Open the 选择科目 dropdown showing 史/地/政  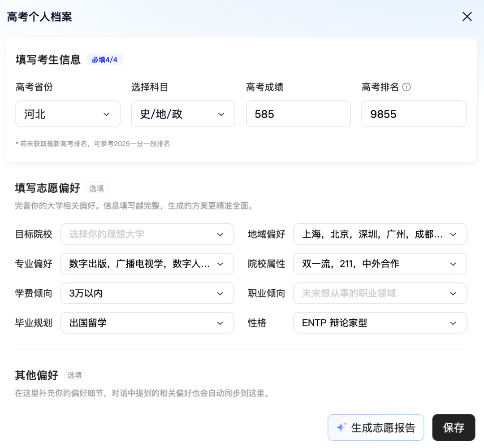(x=183, y=114)
